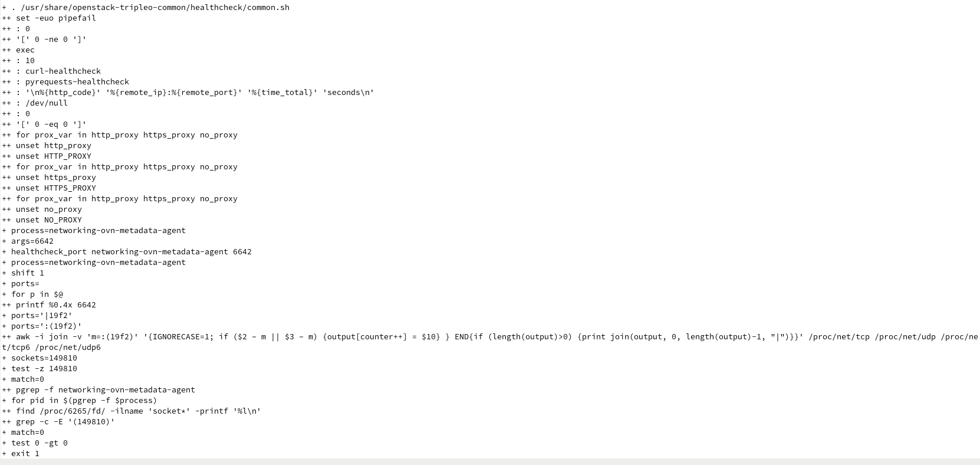Screen dimensions: 980x465
Task: Click the 'sockets=149810' line
Action: pyautogui.click(x=44, y=358)
